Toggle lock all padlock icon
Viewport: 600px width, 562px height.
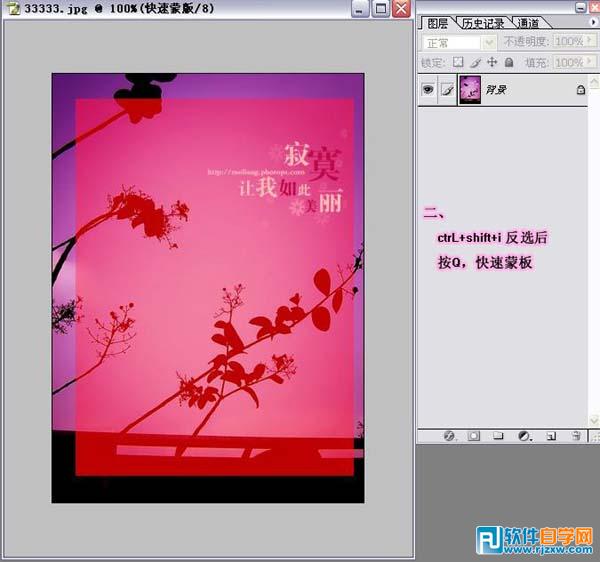tap(509, 62)
